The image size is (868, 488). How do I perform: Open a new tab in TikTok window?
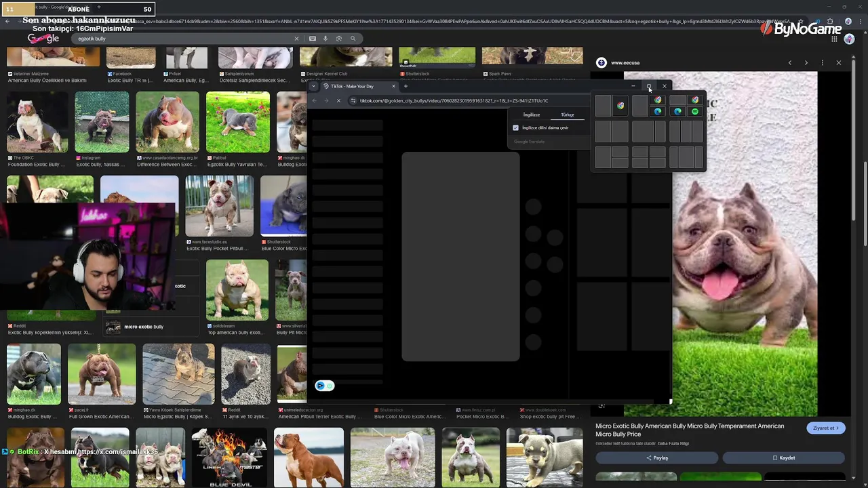pos(406,86)
